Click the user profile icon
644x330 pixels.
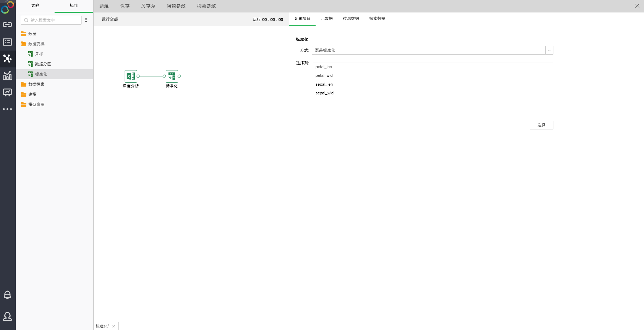(x=7, y=316)
